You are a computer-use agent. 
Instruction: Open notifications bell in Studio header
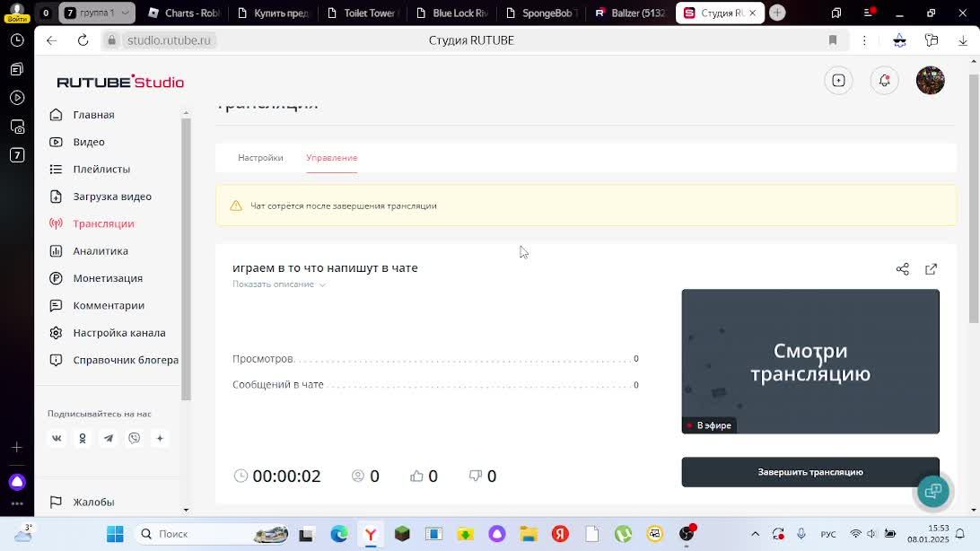(x=884, y=81)
